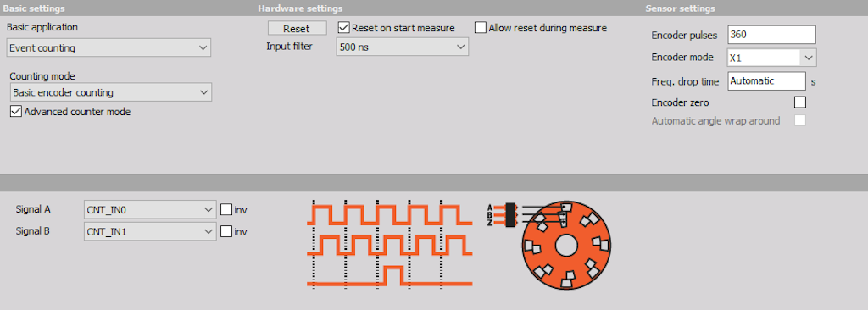Click the Encoder mode label

(x=682, y=57)
